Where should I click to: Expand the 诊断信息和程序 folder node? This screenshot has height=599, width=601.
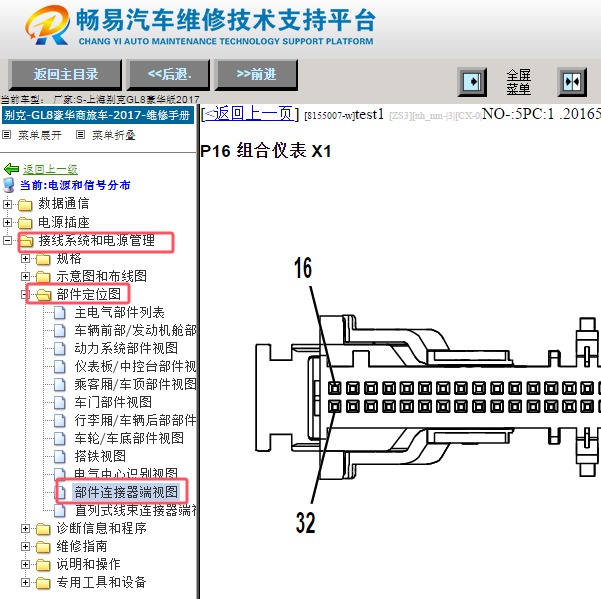pyautogui.click(x=25, y=528)
